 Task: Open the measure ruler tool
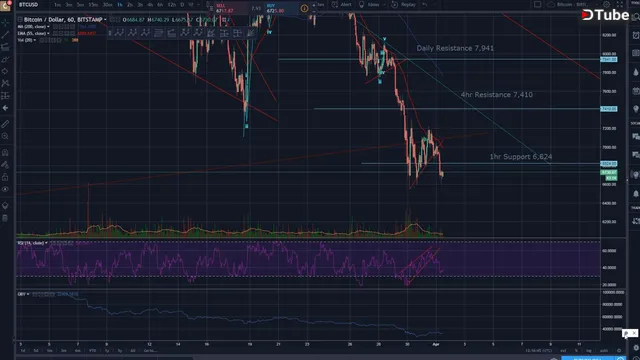pos(5,124)
